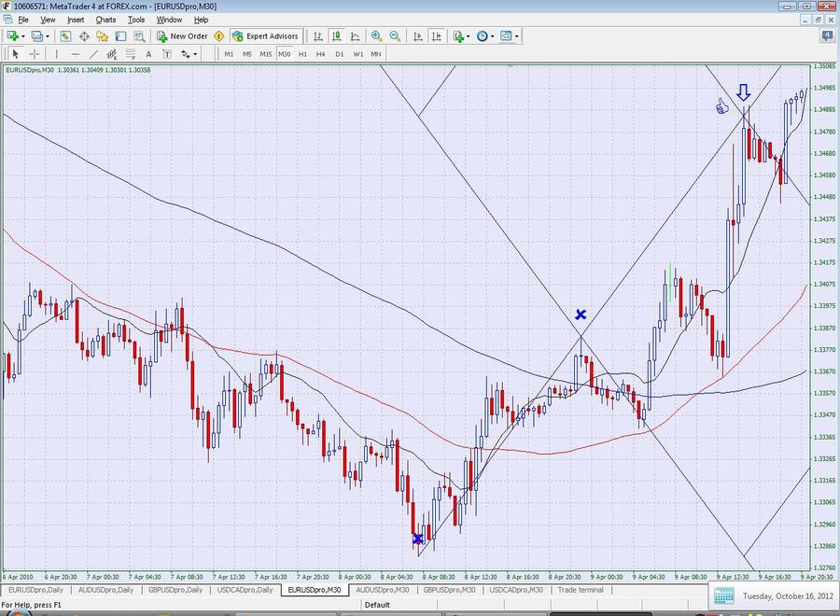Choose the Text label tool
840x616 pixels.
click(x=148, y=54)
